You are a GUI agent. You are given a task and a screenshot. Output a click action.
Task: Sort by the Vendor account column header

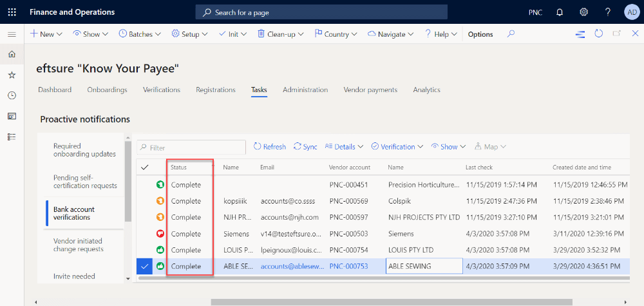pos(350,167)
